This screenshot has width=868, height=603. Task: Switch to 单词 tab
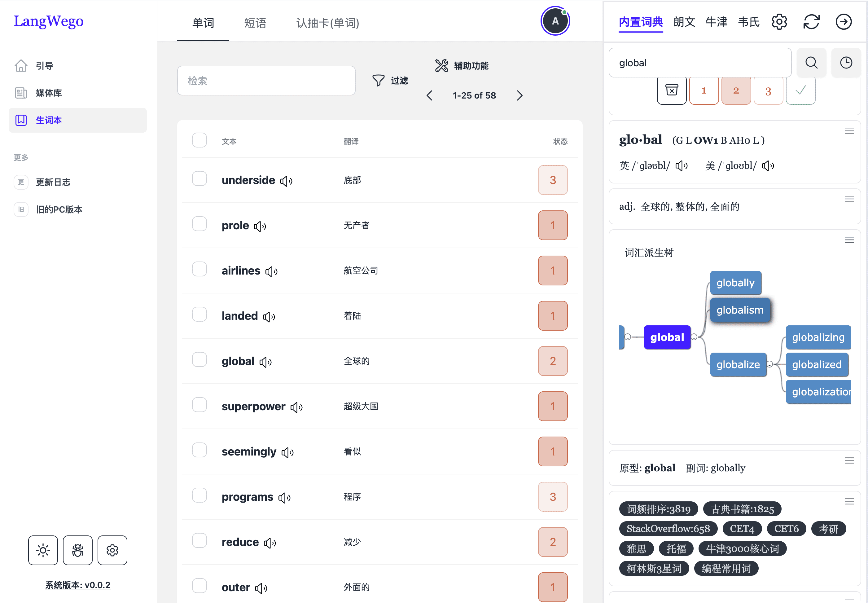[x=203, y=23]
